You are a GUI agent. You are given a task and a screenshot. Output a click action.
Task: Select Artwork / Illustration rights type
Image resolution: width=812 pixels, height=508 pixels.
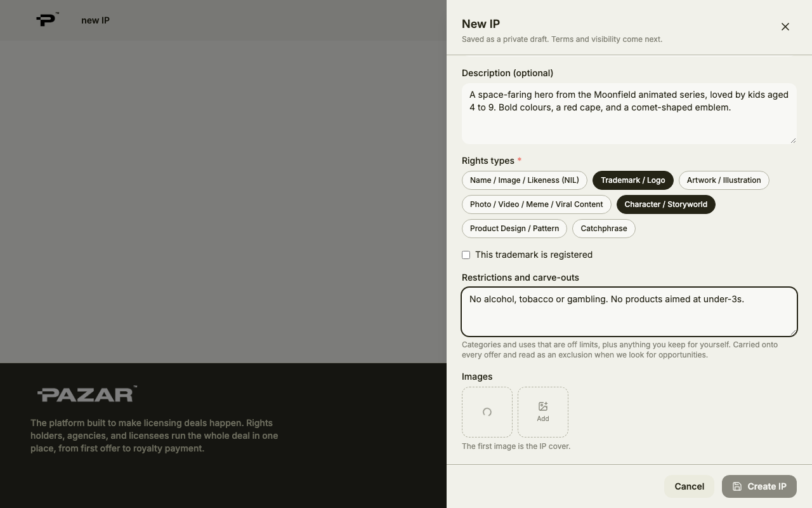tap(724, 180)
